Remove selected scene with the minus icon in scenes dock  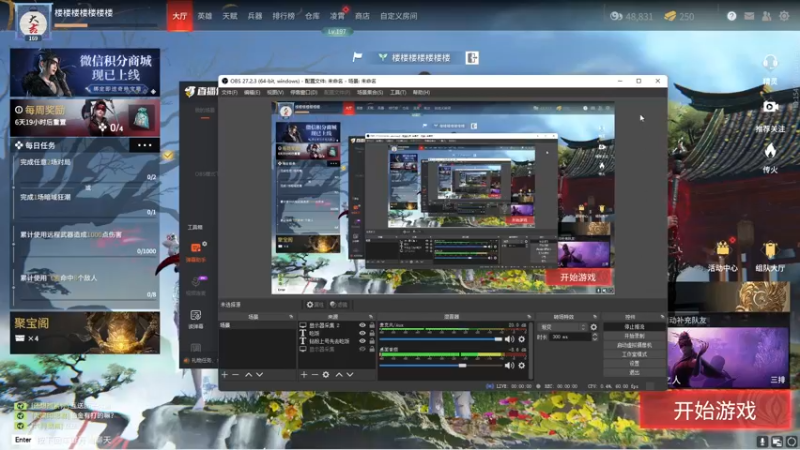pos(235,374)
